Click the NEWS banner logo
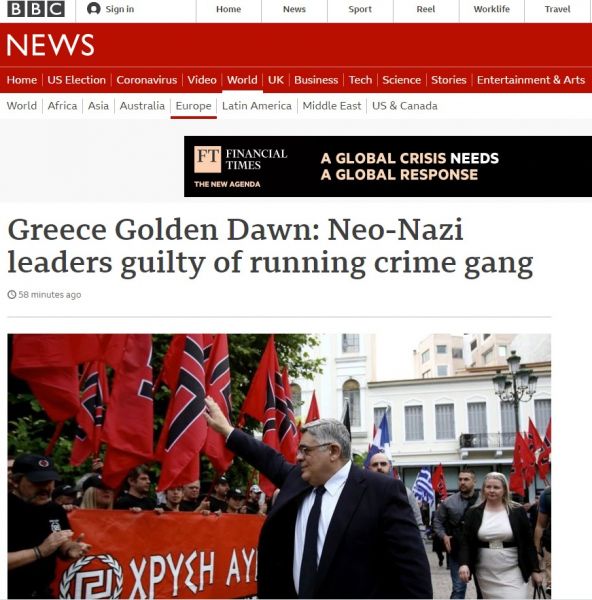The width and height of the screenshot is (592, 600). 50,45
